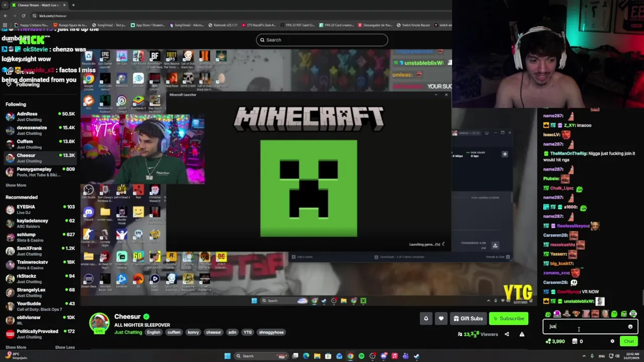Open kayladelancey channel in Recommended
This screenshot has height=362, width=644.
coord(40,223)
